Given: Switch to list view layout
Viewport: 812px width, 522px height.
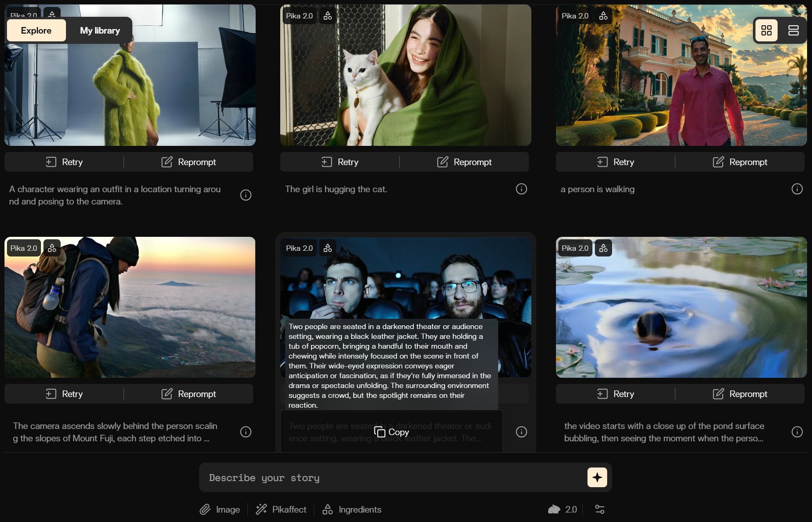Looking at the screenshot, I should [x=793, y=30].
